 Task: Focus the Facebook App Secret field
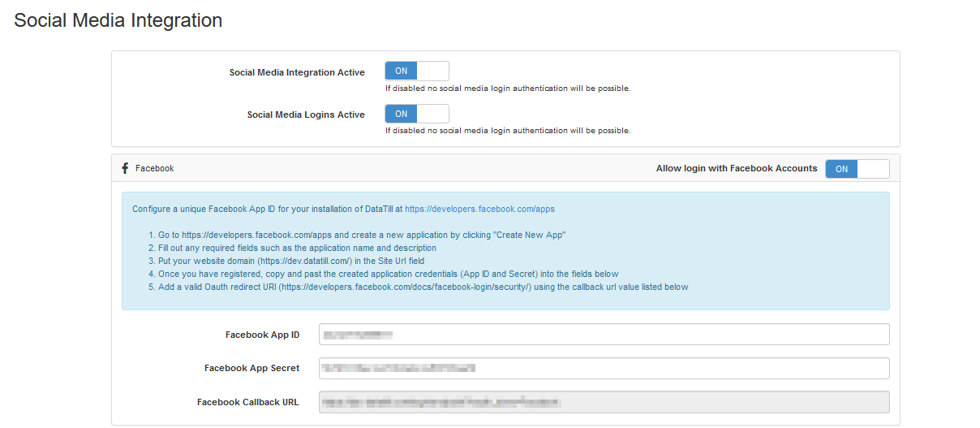[604, 368]
